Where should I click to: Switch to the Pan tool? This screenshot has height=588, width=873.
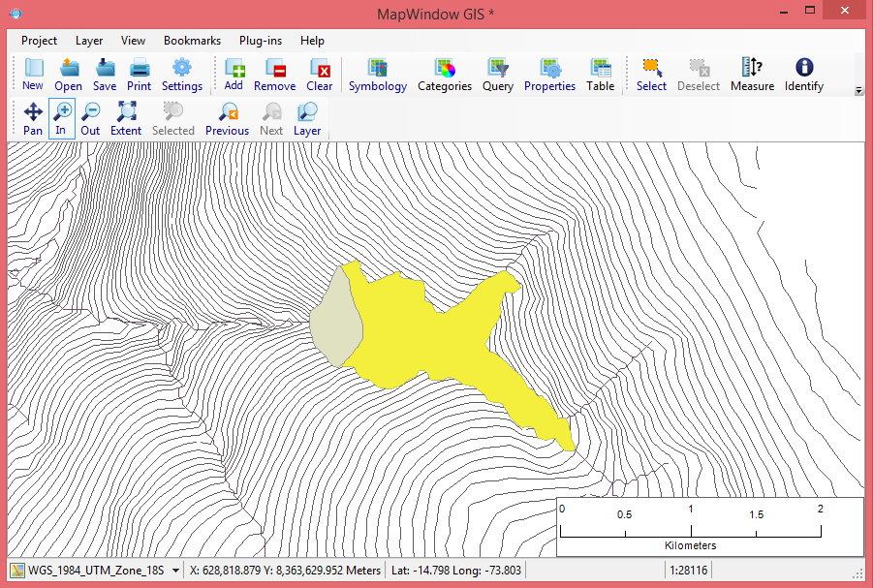33,118
